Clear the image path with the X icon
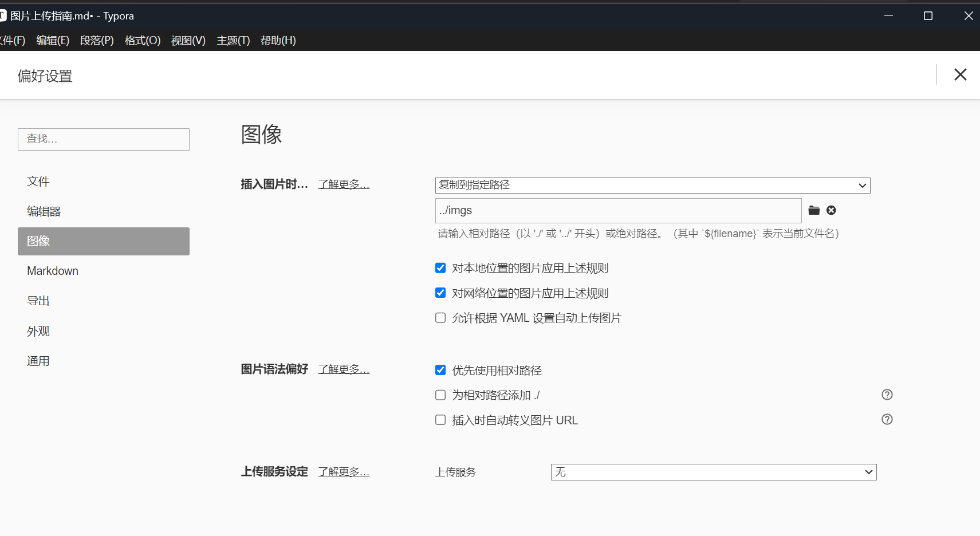 (831, 210)
